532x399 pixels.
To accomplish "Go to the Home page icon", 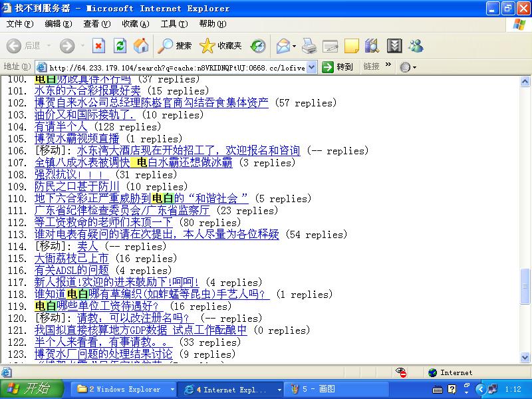I will 141,46.
